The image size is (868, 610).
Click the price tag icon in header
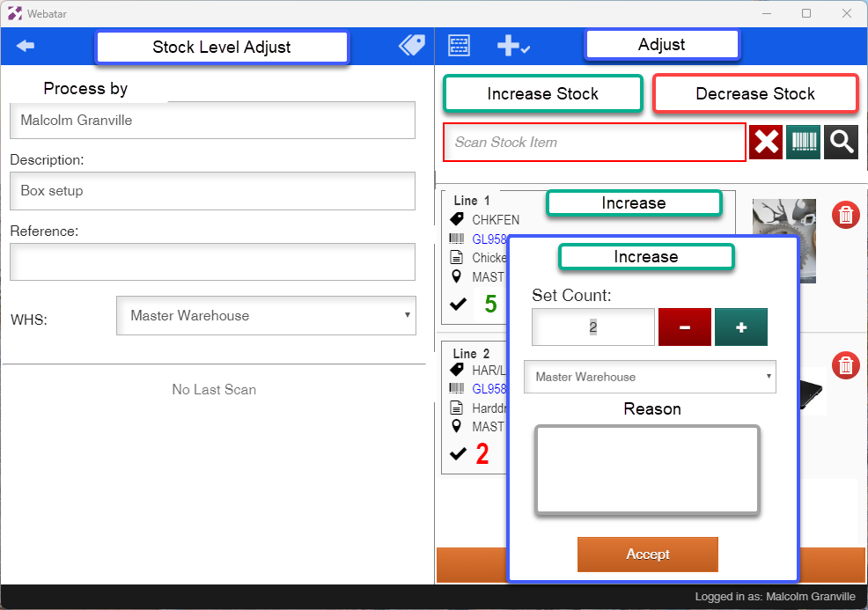point(412,46)
